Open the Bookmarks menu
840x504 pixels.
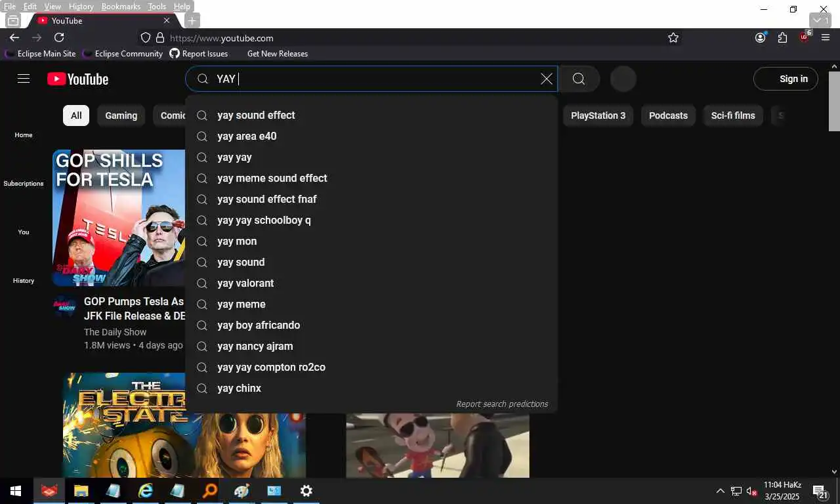121,7
